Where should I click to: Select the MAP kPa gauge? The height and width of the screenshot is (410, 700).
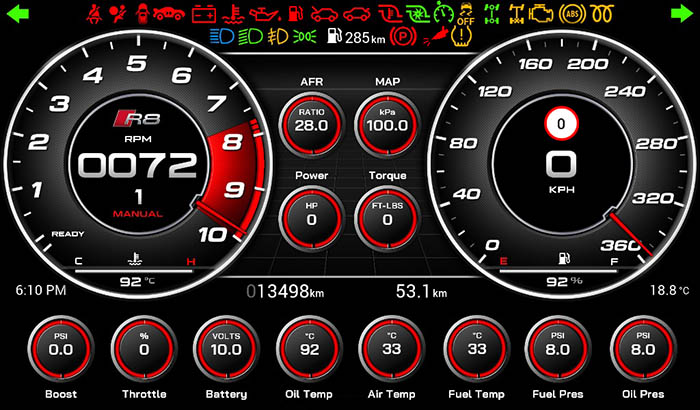[387, 124]
